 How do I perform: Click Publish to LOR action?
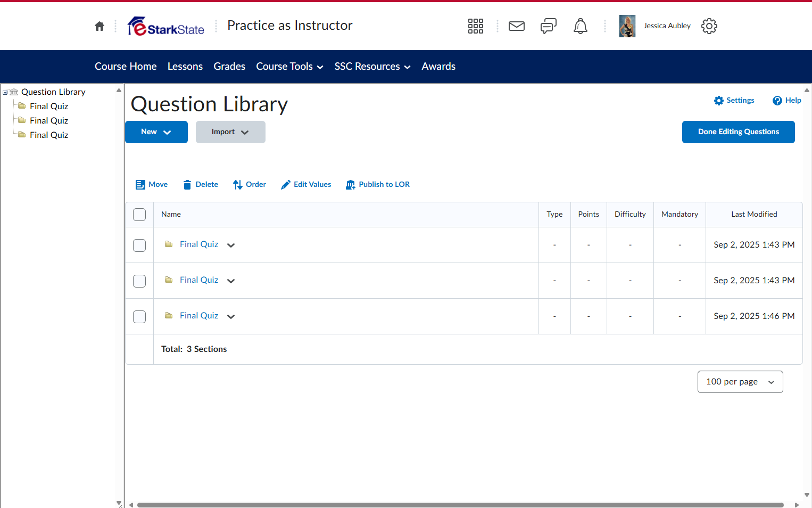coord(378,184)
